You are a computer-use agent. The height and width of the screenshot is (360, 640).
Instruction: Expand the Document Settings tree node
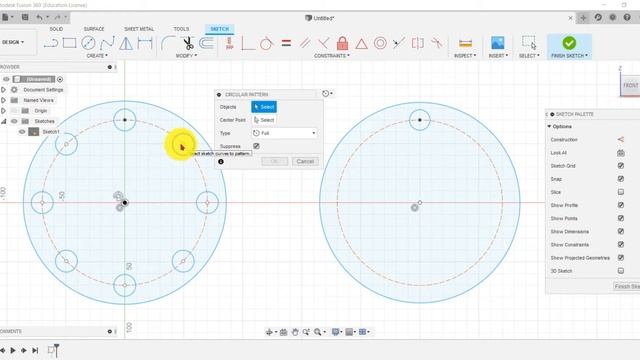3,90
